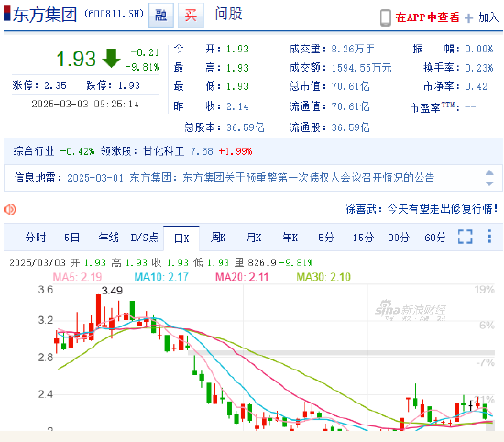Click the 总股本 36.59亿 value
Image resolution: width=504 pixels, height=442 pixels.
point(246,127)
